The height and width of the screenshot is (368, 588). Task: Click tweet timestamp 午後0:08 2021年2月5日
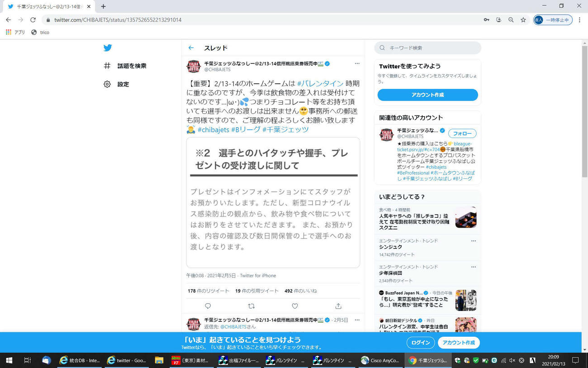211,275
